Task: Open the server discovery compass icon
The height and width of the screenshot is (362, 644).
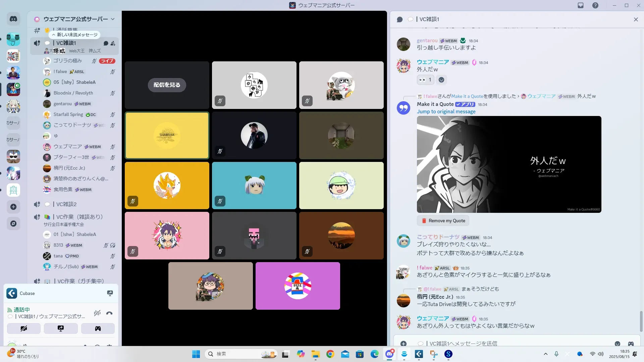Action: (x=13, y=224)
